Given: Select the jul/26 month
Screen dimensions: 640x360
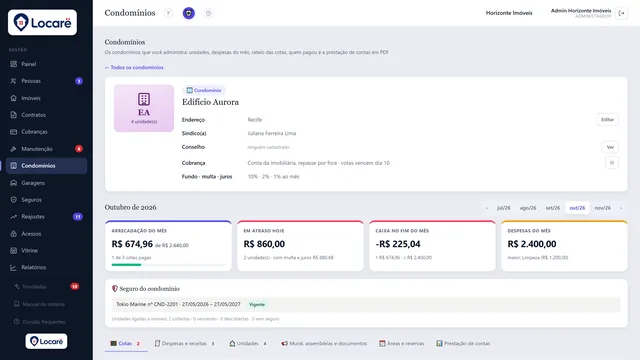Looking at the screenshot, I should (503, 208).
